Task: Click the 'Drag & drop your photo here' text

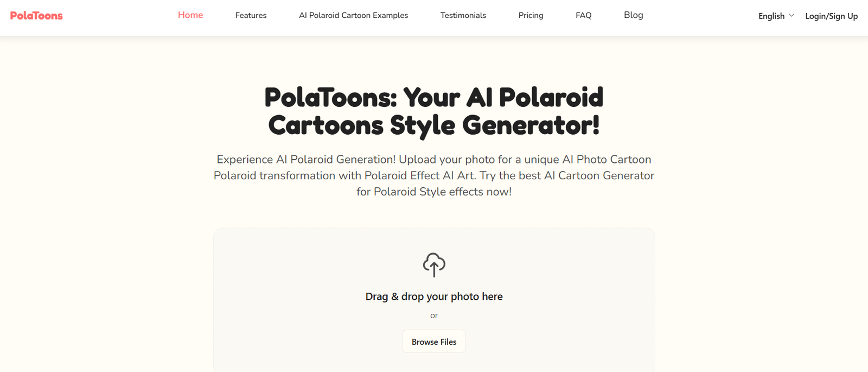Action: click(x=434, y=297)
